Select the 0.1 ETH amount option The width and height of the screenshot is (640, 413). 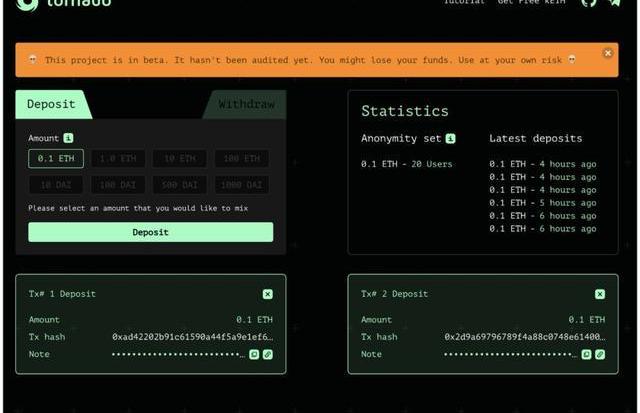tap(56, 158)
